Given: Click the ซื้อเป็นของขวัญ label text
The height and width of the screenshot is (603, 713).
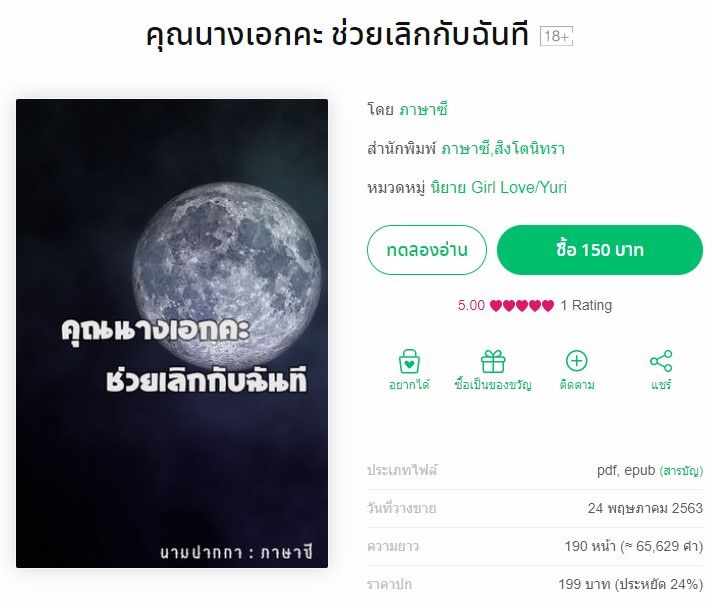Looking at the screenshot, I should (493, 385).
